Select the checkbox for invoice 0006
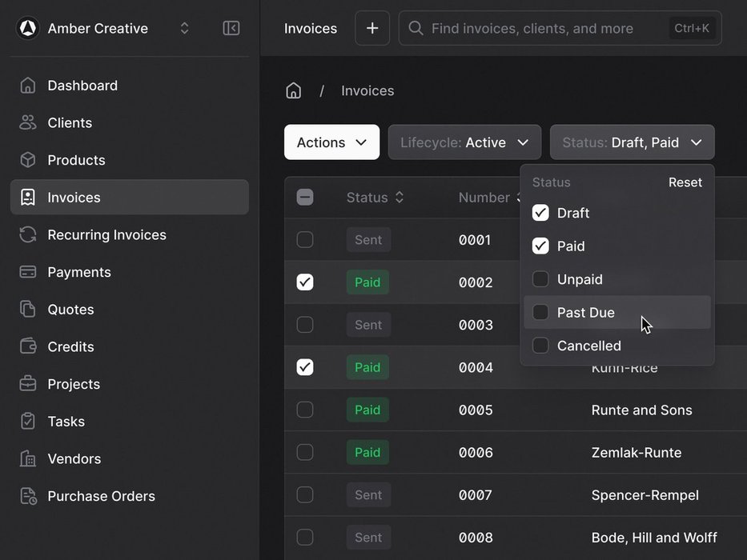This screenshot has width=747, height=560. point(305,452)
